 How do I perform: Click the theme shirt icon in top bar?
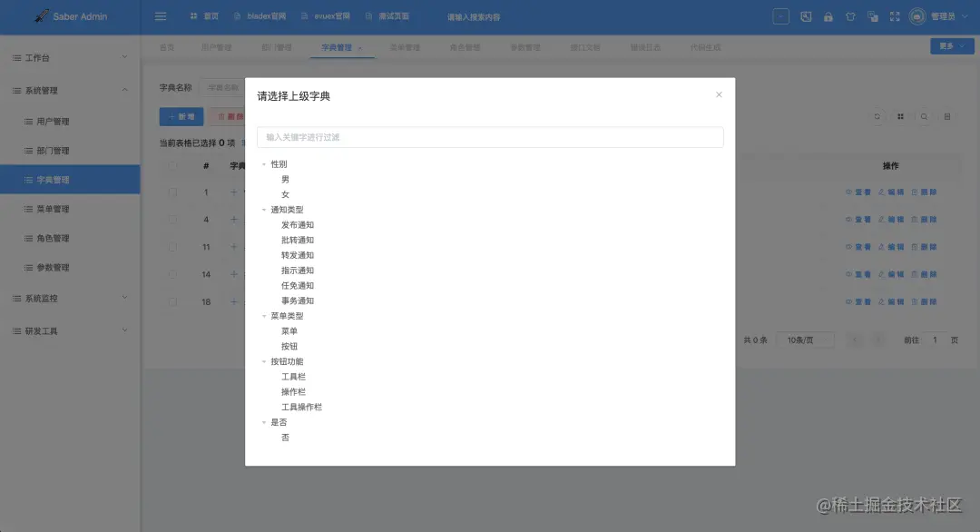[852, 15]
